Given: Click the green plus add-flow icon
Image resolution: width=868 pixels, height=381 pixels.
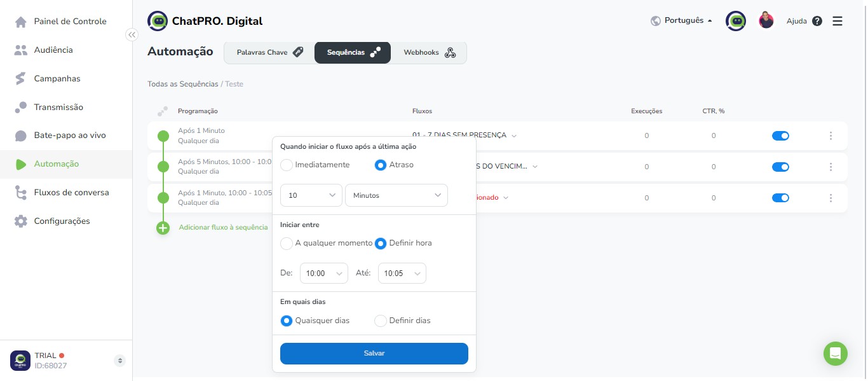Looking at the screenshot, I should pyautogui.click(x=163, y=228).
